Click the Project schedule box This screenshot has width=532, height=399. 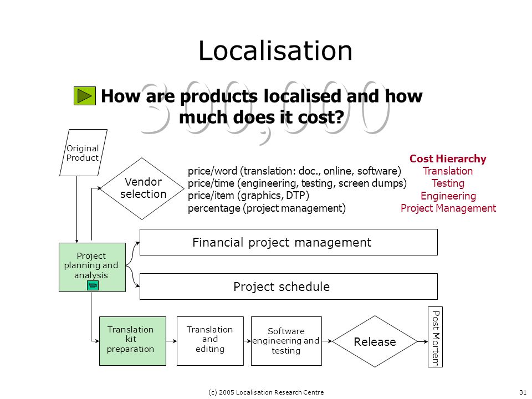coord(288,287)
